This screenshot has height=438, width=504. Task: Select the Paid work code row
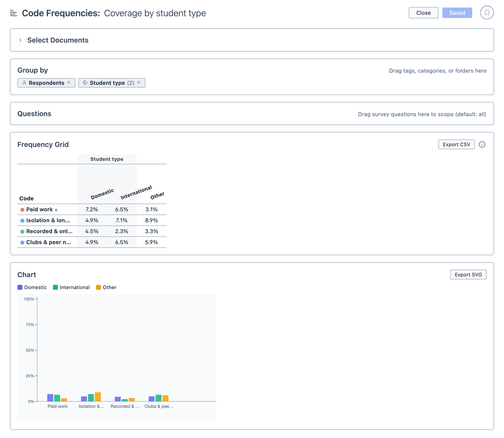(92, 210)
